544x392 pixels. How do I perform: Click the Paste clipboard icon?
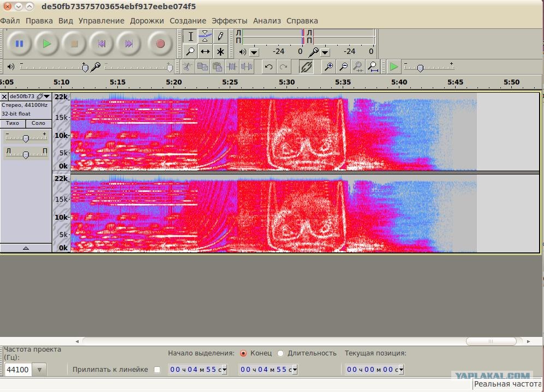click(217, 67)
